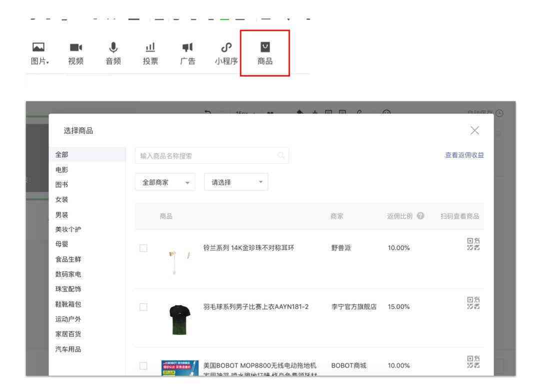Select the 汽车用品 category
This screenshot has width=540, height=392.
68,349
